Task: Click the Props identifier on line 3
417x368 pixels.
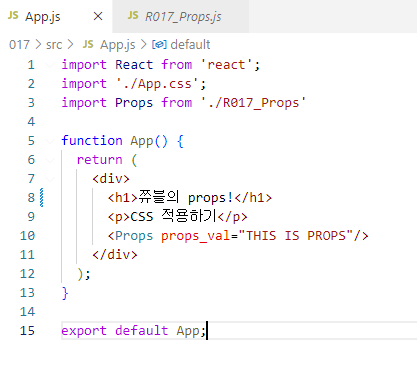Action: (134, 103)
